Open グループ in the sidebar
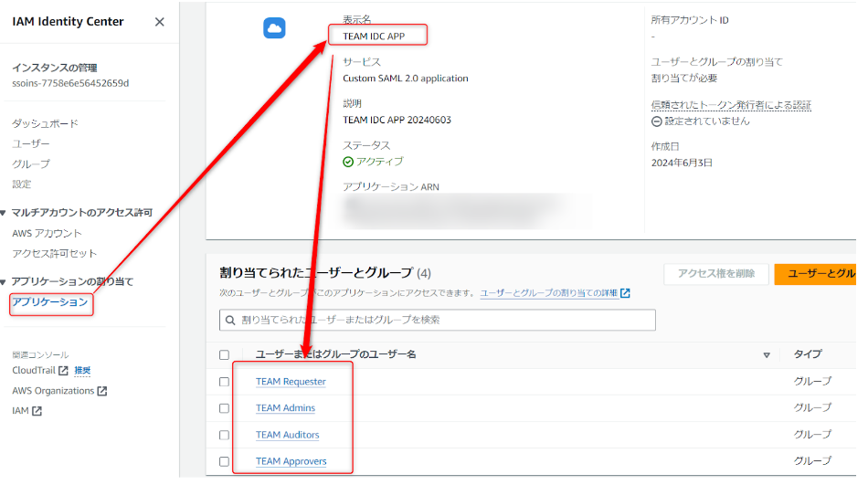Viewport: 868px width, 485px height. [31, 163]
